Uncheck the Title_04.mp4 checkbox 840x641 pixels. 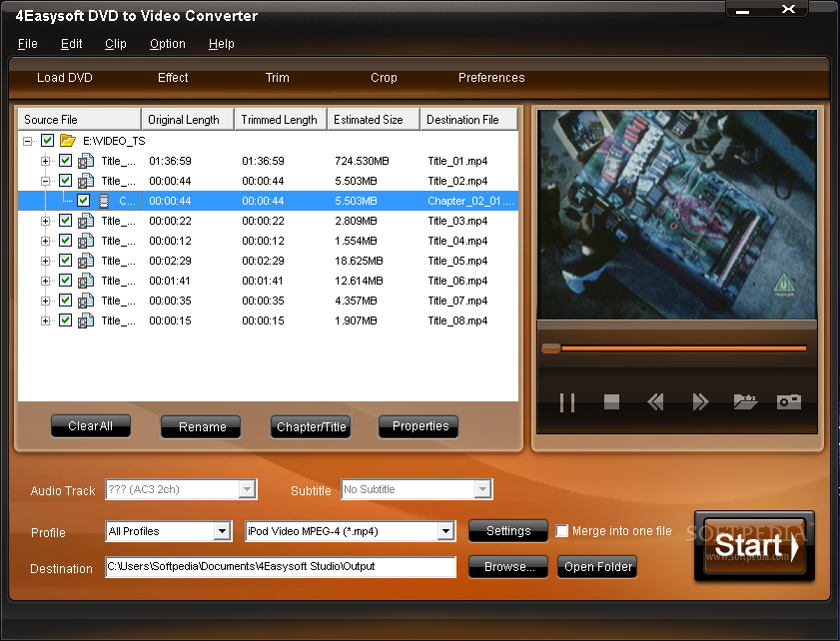(65, 240)
